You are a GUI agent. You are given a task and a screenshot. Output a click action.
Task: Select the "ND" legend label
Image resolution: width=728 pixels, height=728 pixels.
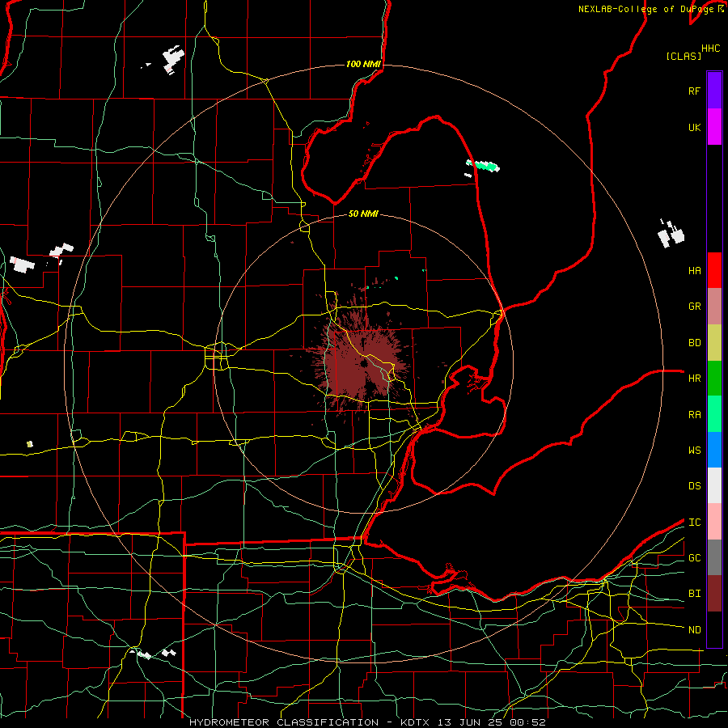[x=694, y=629]
